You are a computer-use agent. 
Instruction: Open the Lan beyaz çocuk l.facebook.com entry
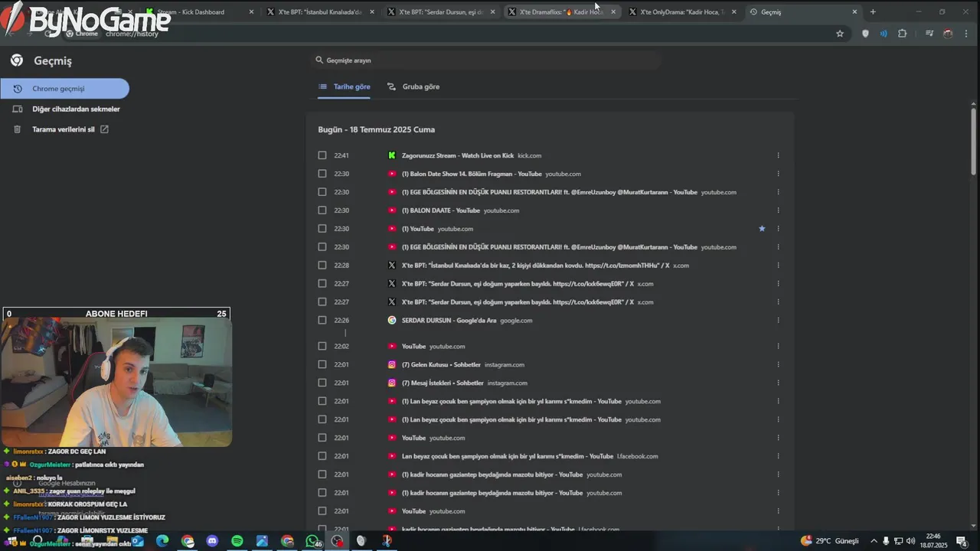pyautogui.click(x=508, y=457)
